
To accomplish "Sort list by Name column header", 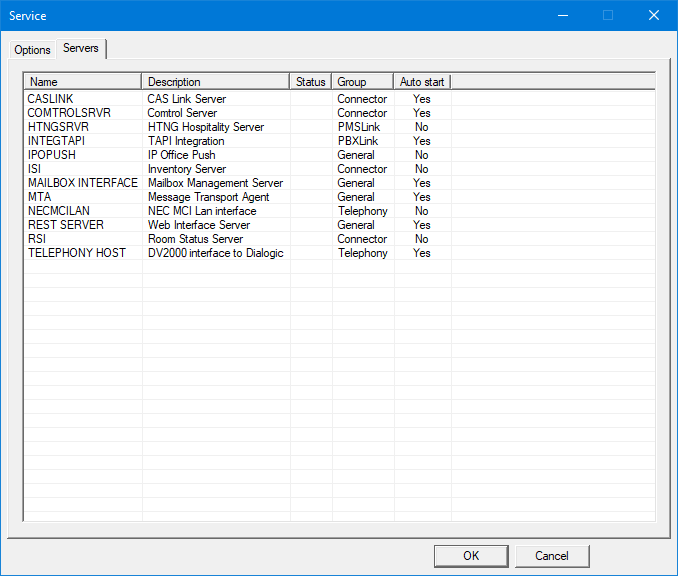I will (x=83, y=82).
